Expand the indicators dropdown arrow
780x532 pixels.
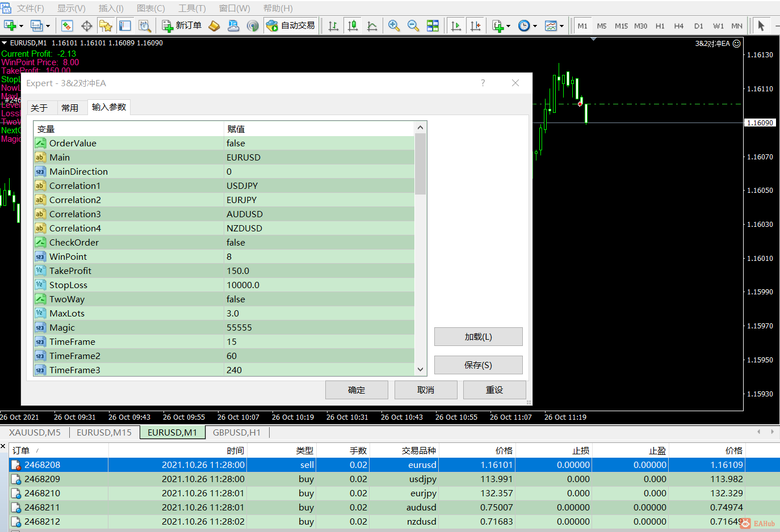click(508, 26)
